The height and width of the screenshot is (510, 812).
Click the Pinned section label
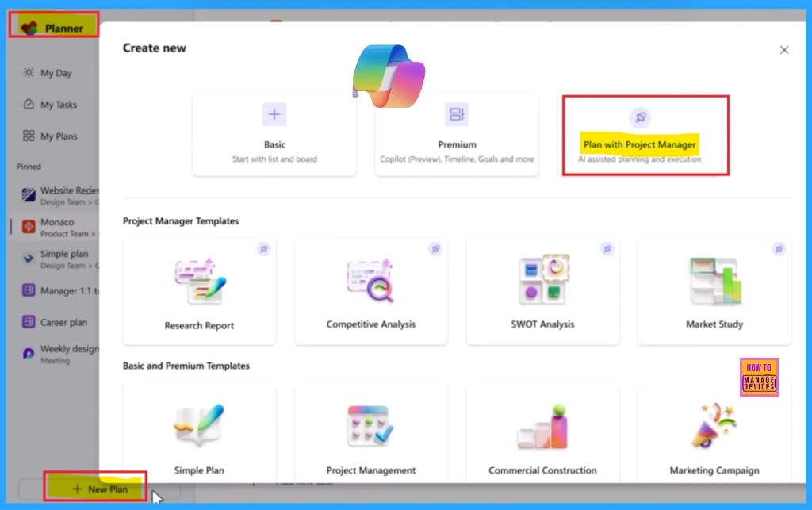tap(29, 167)
